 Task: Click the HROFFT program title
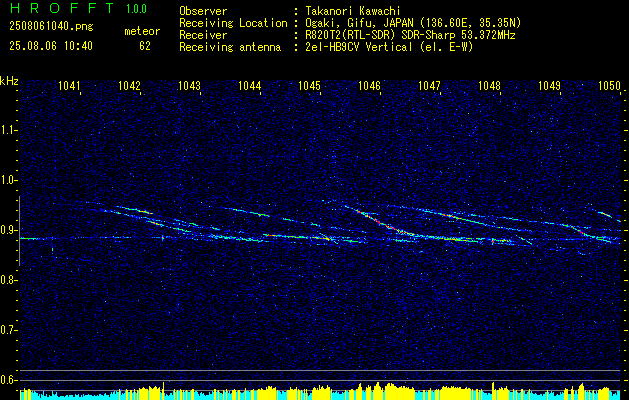[x=62, y=9]
